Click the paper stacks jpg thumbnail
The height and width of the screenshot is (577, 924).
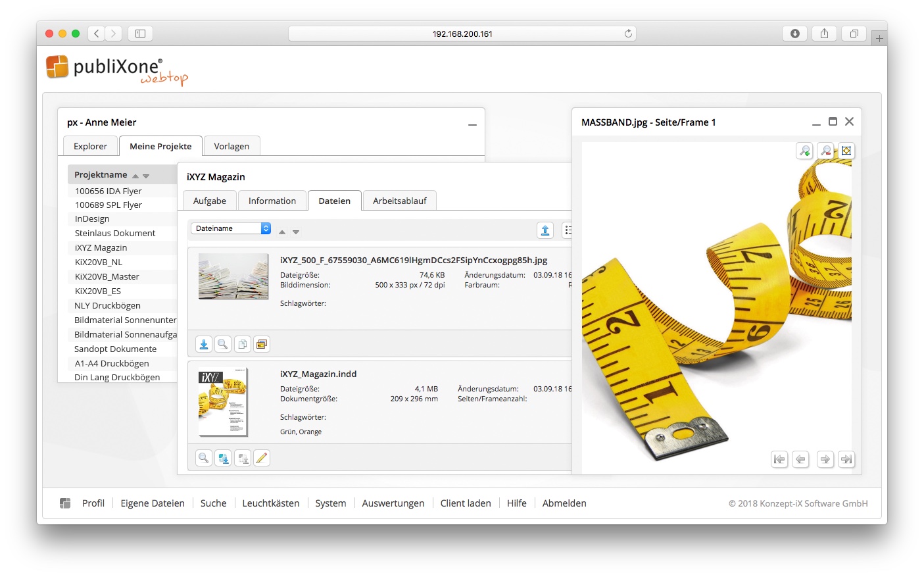coord(233,276)
